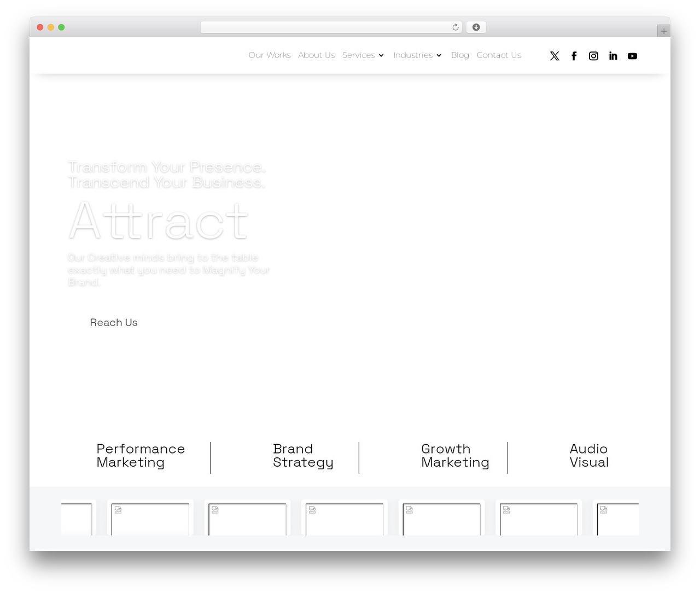
Task: Expand the Industries dropdown chevron
Action: tap(439, 55)
